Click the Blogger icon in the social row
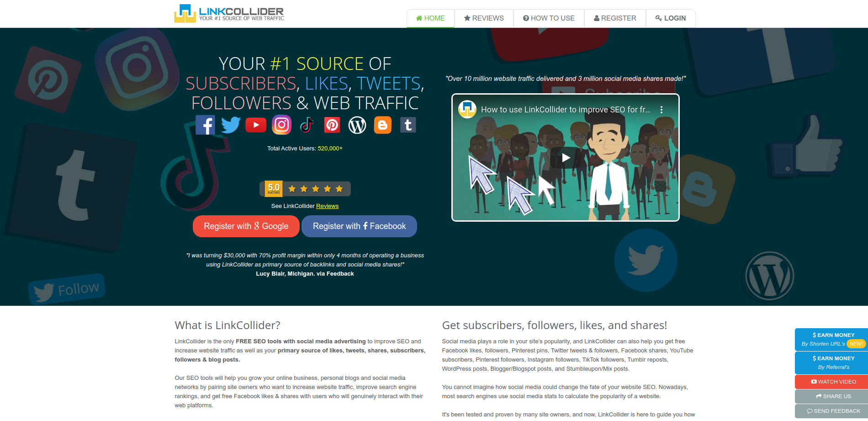This screenshot has height=421, width=868. [383, 125]
